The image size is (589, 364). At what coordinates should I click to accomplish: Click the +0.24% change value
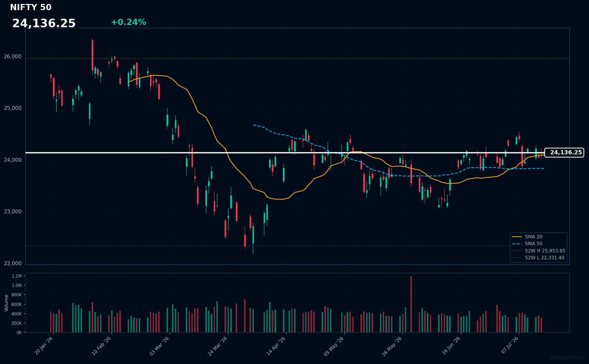click(x=128, y=22)
